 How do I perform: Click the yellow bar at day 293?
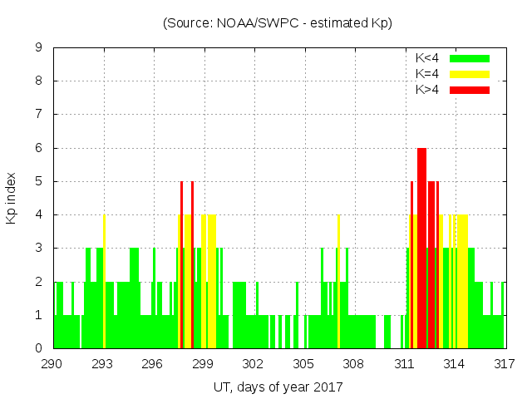[104, 283]
